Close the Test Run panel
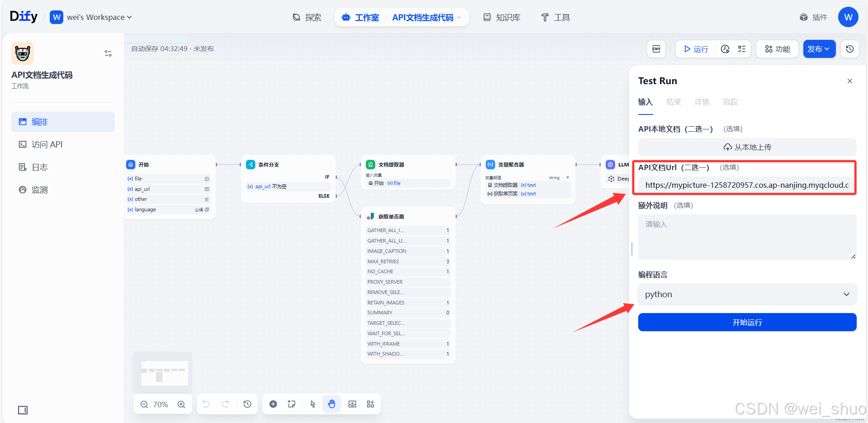 click(x=850, y=81)
